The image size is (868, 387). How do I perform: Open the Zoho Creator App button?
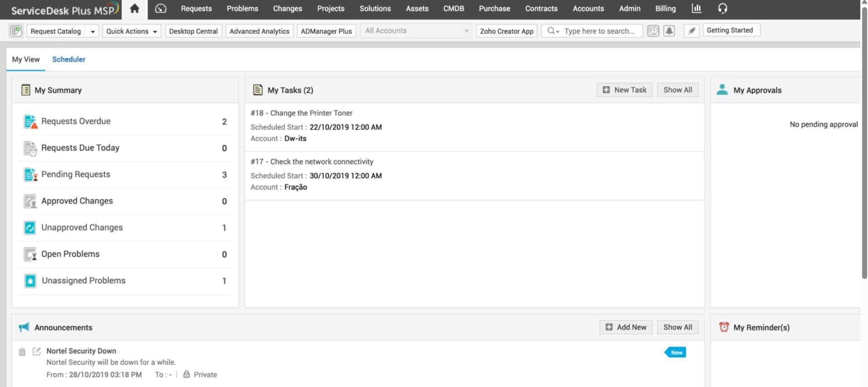(x=506, y=31)
